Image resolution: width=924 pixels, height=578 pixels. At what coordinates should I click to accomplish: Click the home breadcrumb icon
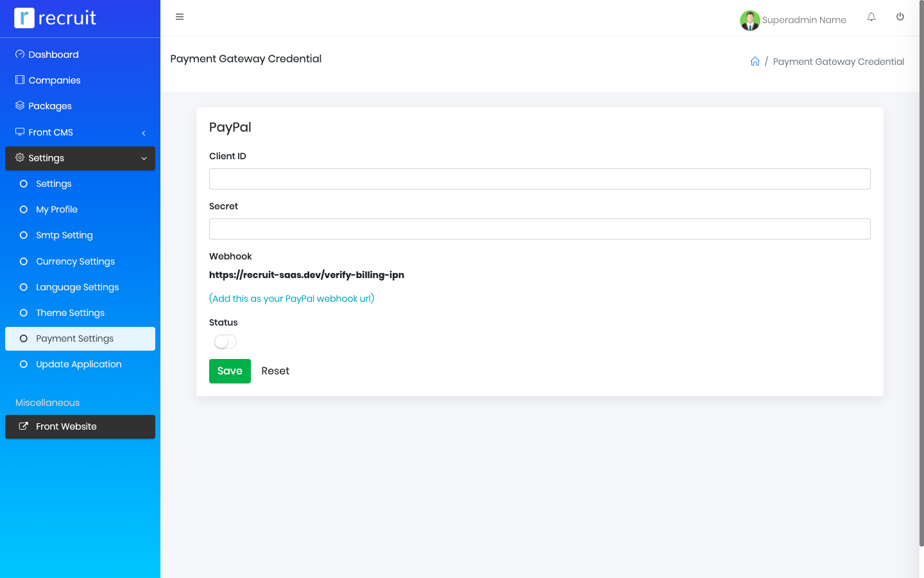point(755,62)
